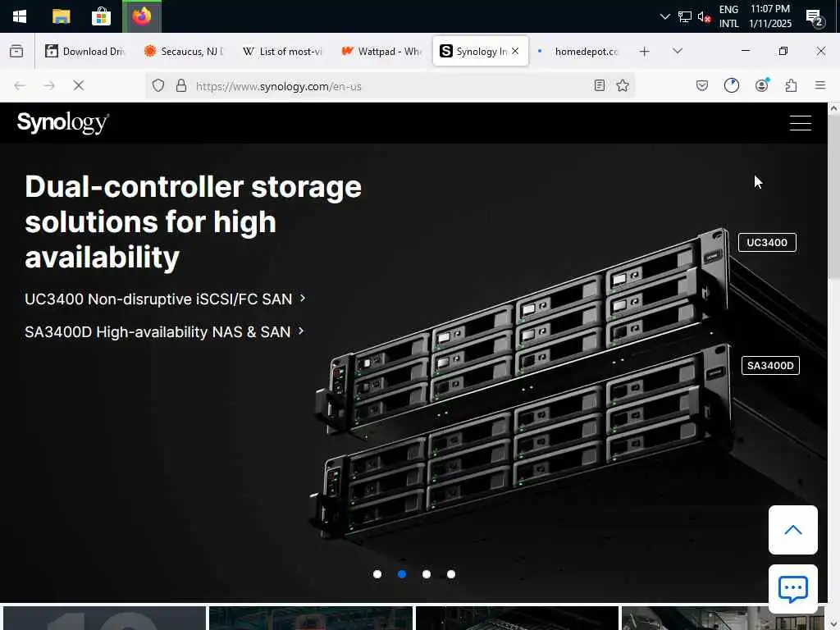Open the live chat support button
This screenshot has height=630, width=840.
[793, 589]
